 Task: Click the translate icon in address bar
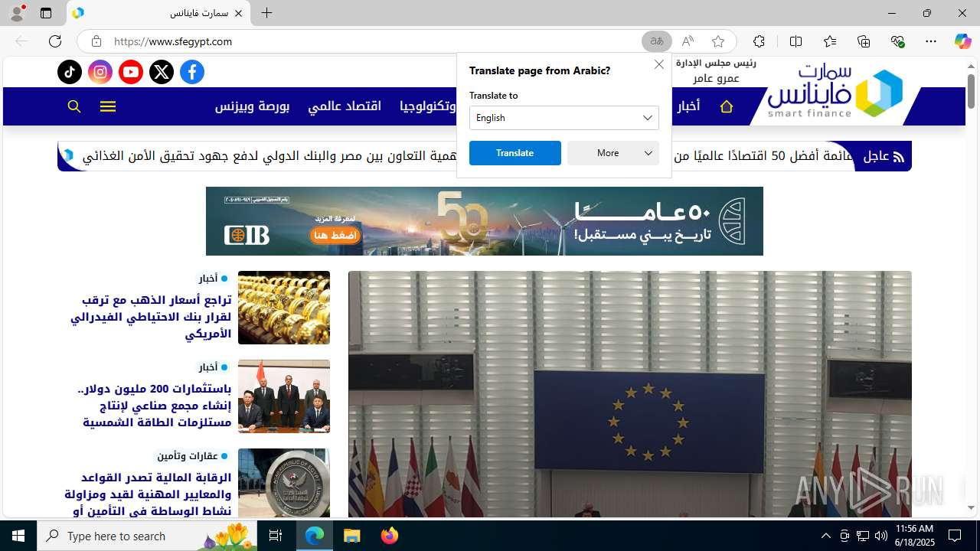tap(657, 41)
